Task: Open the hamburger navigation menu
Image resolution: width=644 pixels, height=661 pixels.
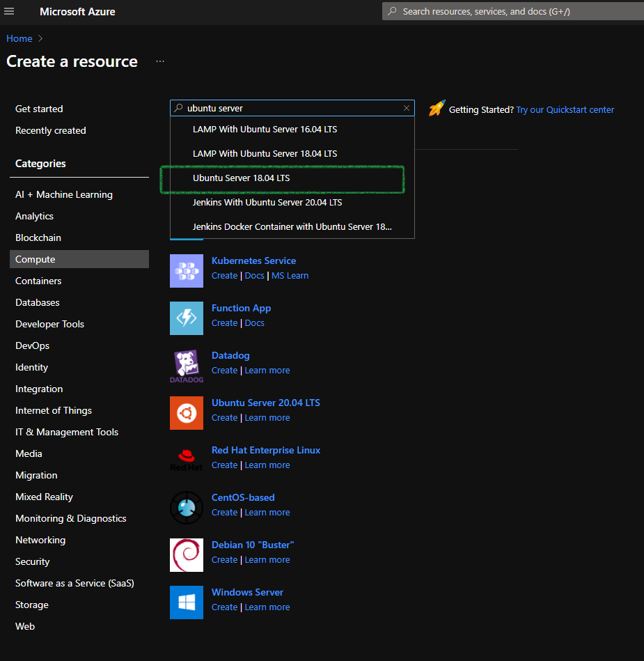Action: tap(9, 10)
